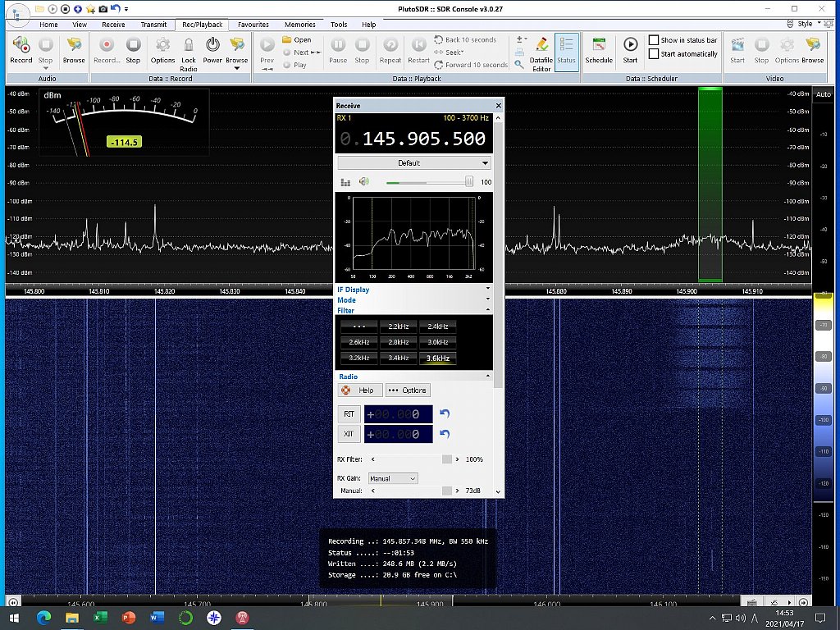
Task: Click the Options button in Radio section
Action: (408, 390)
